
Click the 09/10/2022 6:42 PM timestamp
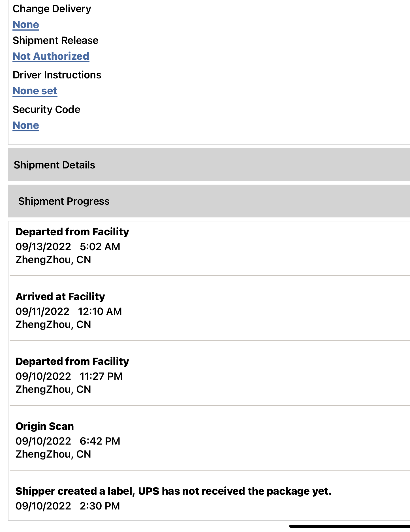coord(68,441)
